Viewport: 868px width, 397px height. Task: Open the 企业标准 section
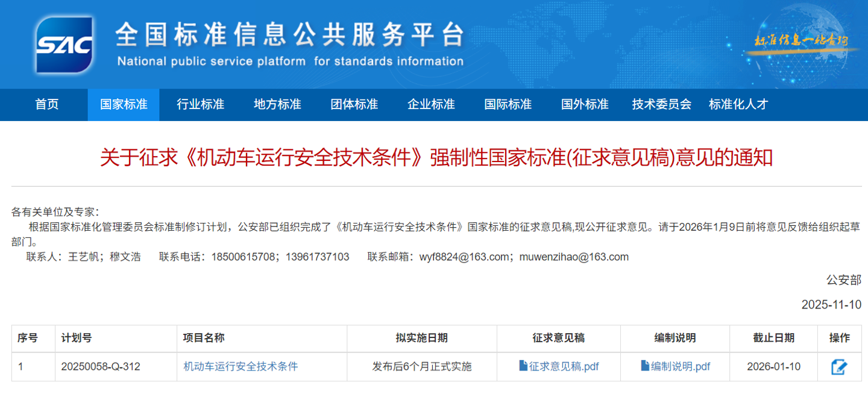tap(430, 104)
